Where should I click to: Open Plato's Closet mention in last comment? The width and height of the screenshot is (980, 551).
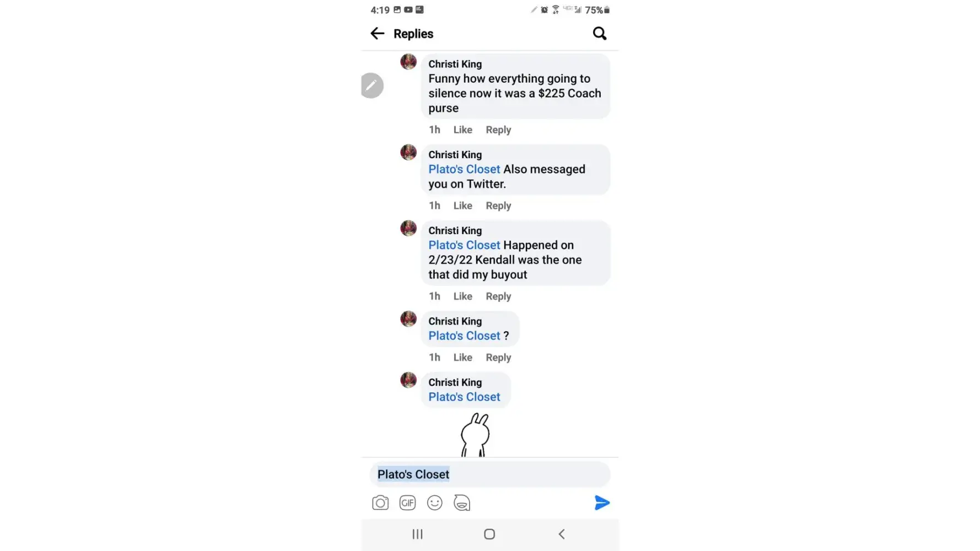point(464,397)
